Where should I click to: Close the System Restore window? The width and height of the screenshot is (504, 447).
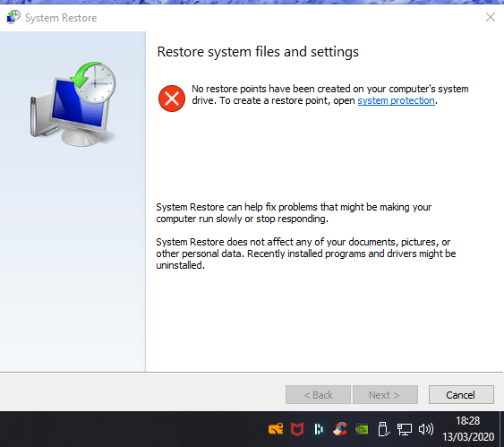491,17
